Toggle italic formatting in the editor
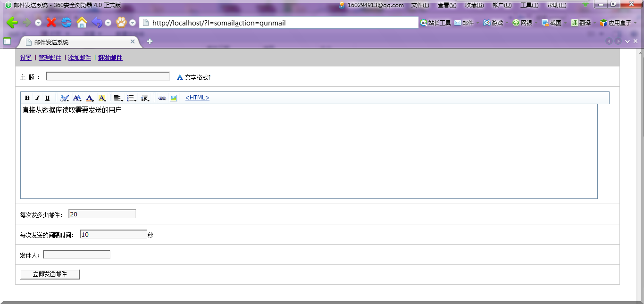644x304 pixels. coord(37,98)
